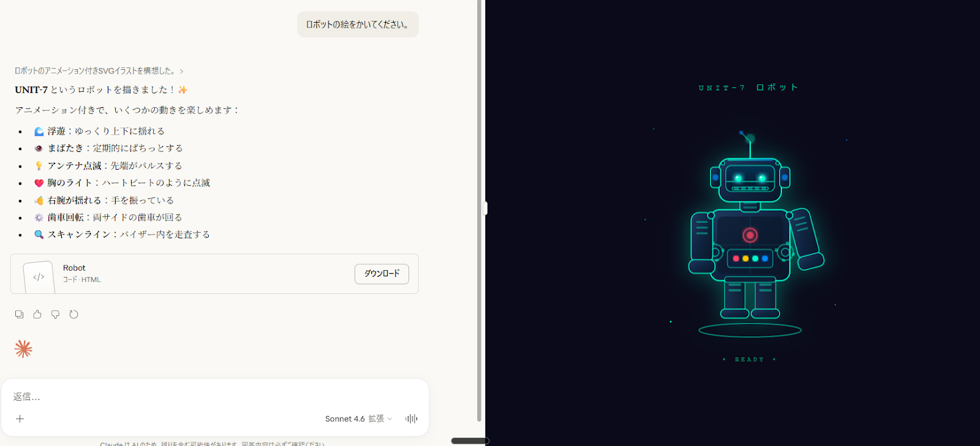This screenshot has height=446, width=980.
Task: Open the Sonnet 4.6 model selector dropdown
Action: [x=358, y=418]
